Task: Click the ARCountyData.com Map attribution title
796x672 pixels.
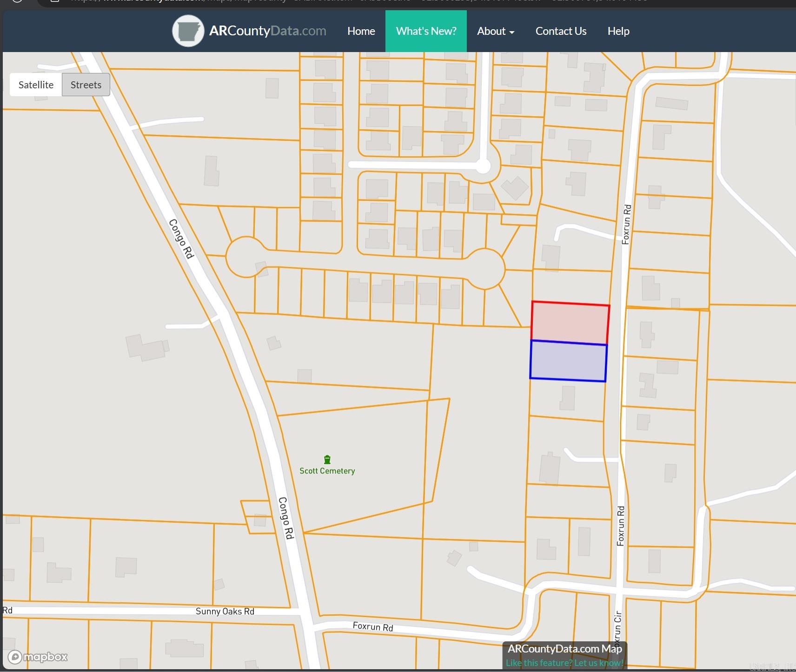Action: 564,649
